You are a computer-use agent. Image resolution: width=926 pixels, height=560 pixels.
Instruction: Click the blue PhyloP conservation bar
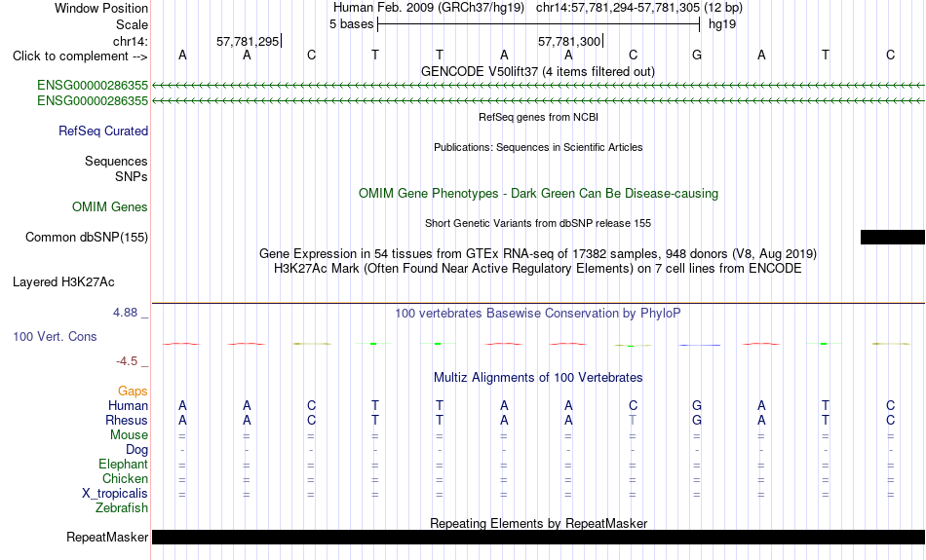700,345
